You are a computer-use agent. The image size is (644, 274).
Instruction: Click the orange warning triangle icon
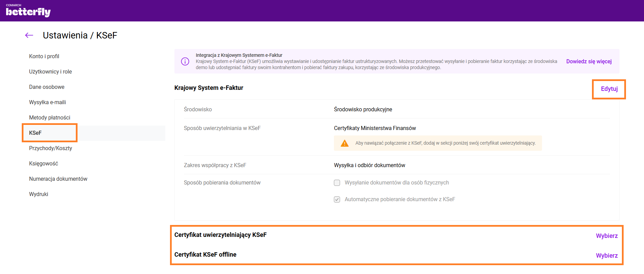344,143
